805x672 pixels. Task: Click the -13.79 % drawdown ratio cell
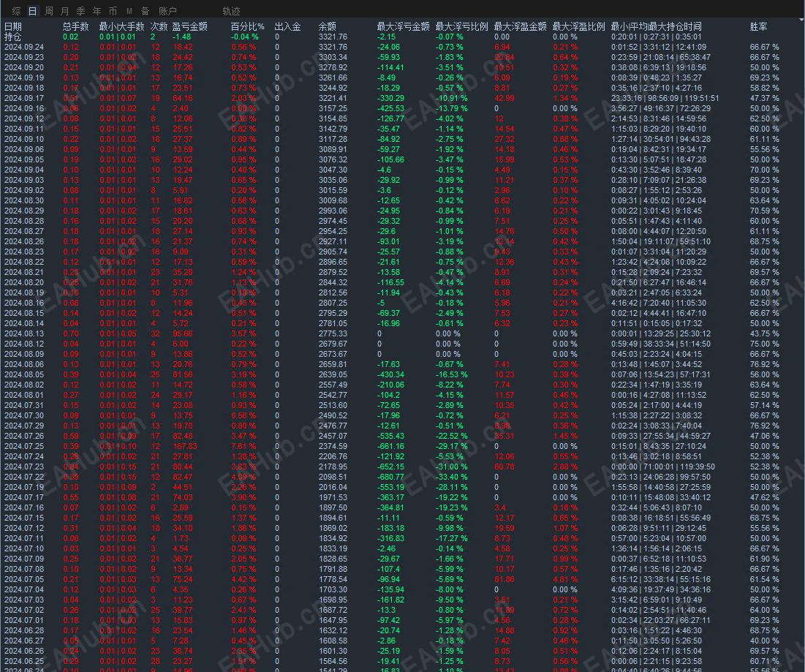pyautogui.click(x=451, y=108)
